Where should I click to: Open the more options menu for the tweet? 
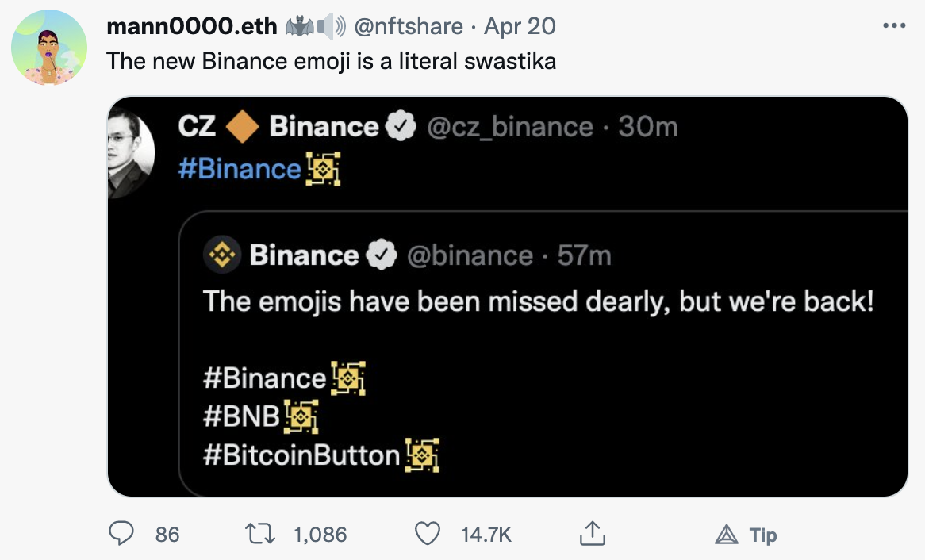tap(896, 25)
